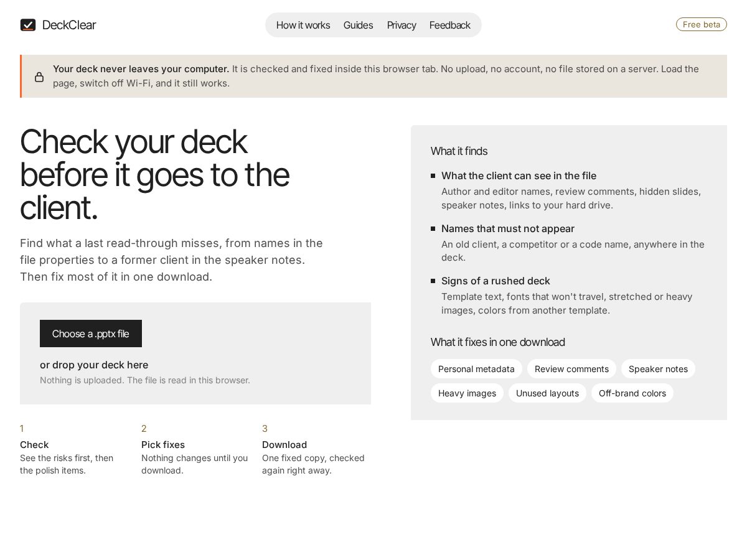
Task: Click the number 3 above Download
Action: (265, 429)
